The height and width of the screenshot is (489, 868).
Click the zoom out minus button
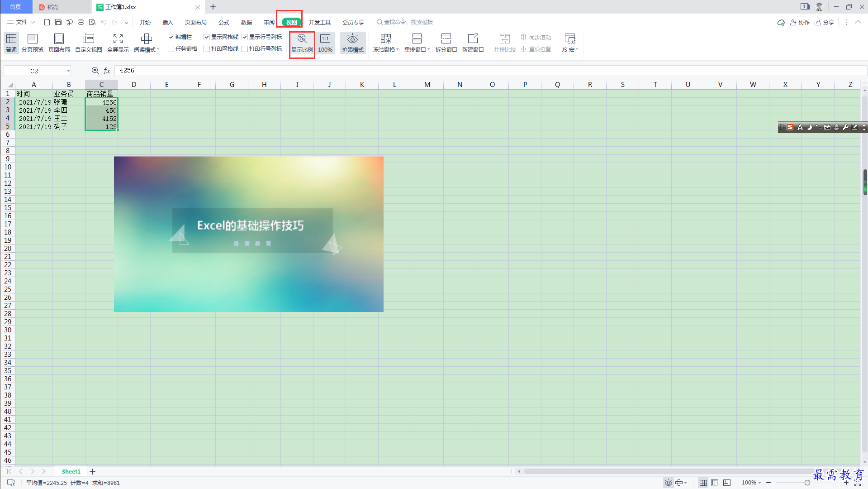[768, 483]
